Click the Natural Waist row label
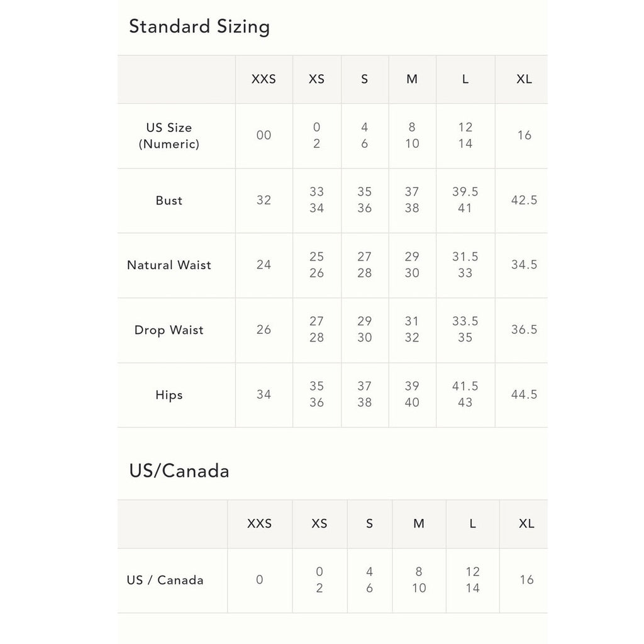The height and width of the screenshot is (644, 644). (x=169, y=265)
